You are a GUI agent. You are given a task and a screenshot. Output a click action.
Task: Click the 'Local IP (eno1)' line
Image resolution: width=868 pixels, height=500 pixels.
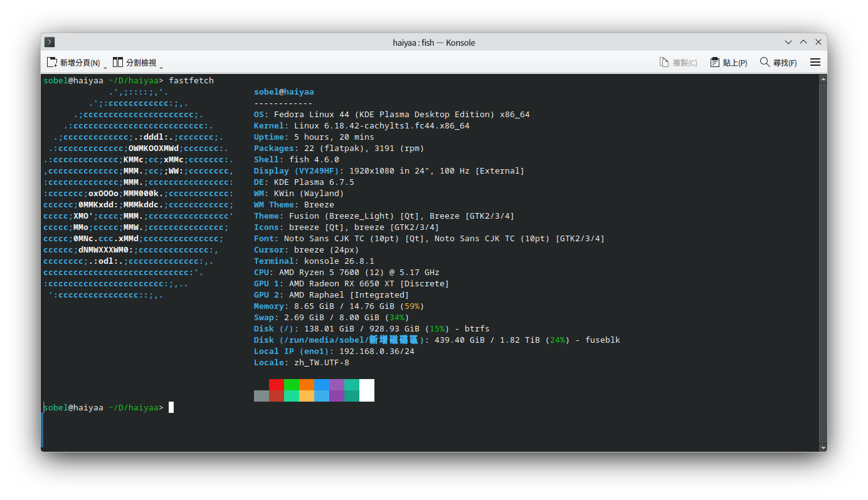point(334,352)
